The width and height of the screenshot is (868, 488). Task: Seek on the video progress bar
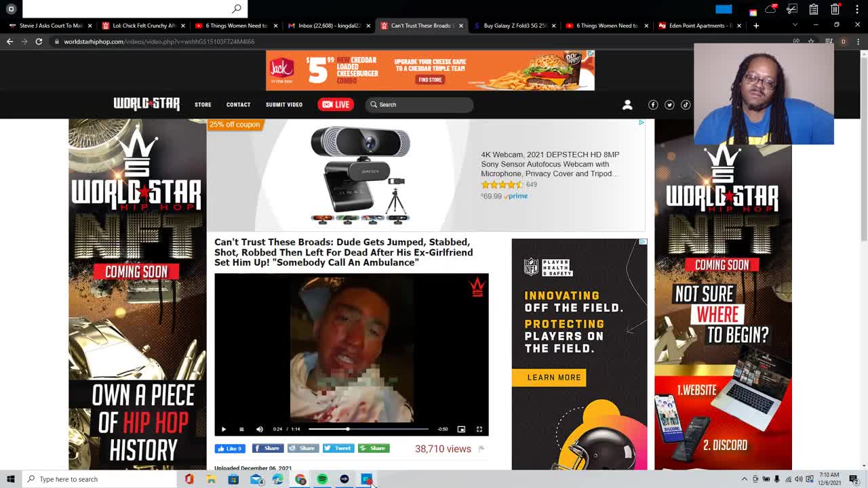coord(368,429)
